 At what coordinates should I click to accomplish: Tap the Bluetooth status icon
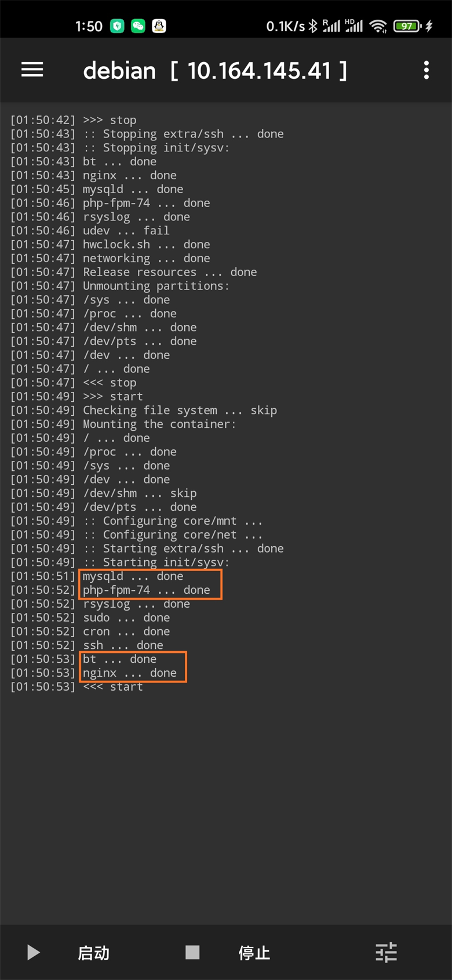tap(313, 26)
